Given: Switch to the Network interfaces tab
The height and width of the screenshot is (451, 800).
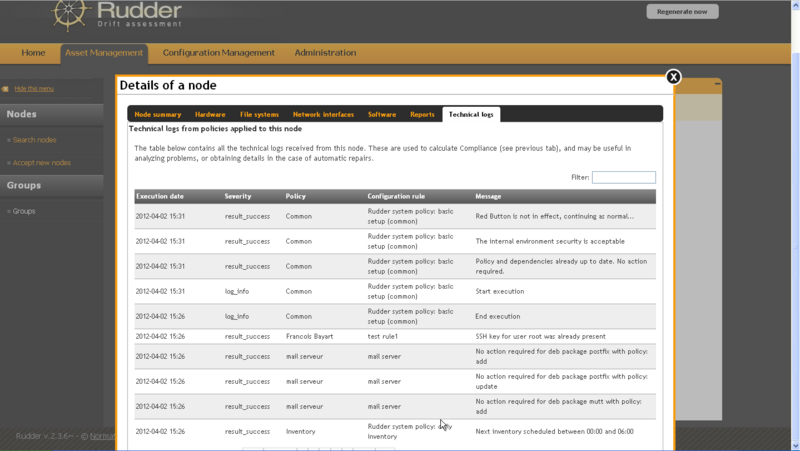Looking at the screenshot, I should [323, 114].
